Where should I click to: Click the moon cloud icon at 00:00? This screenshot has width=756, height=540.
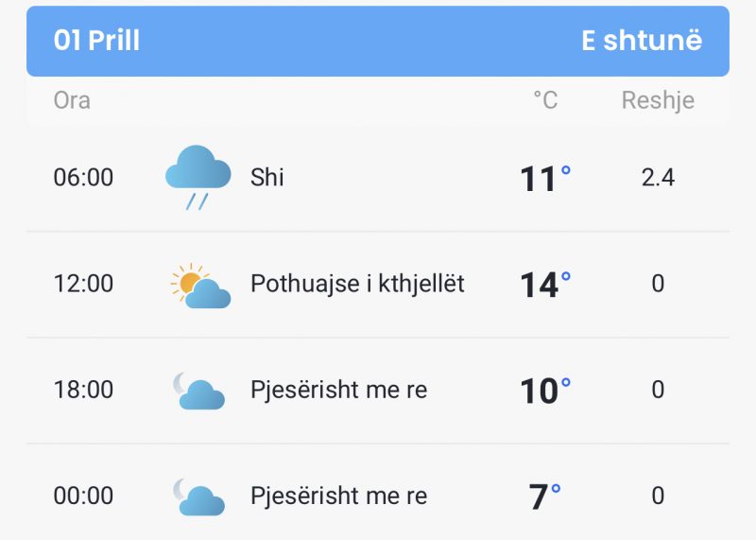[x=198, y=497]
